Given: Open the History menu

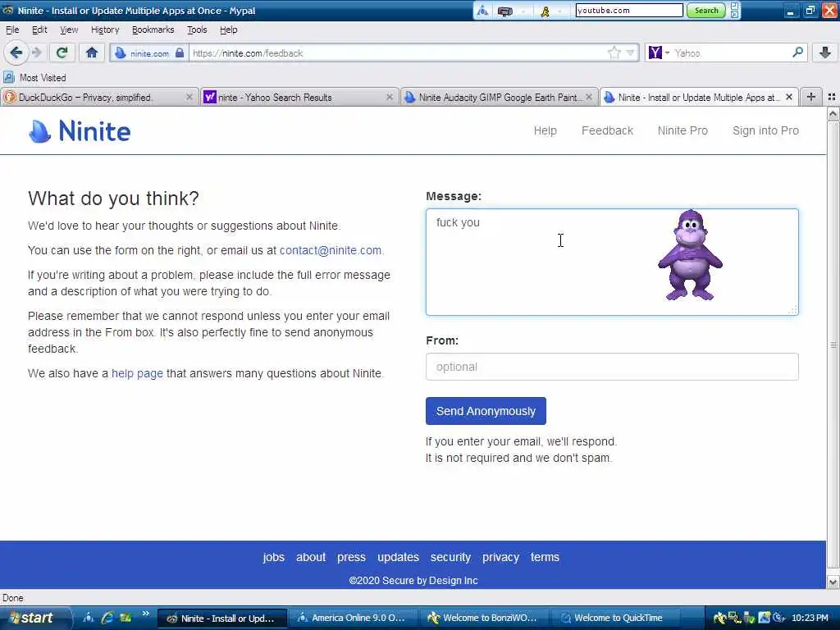Looking at the screenshot, I should click(x=105, y=30).
